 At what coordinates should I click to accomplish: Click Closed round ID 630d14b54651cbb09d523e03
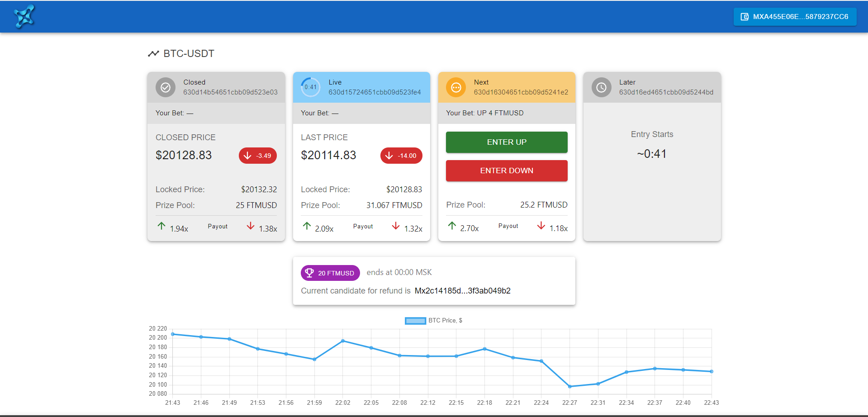click(230, 92)
